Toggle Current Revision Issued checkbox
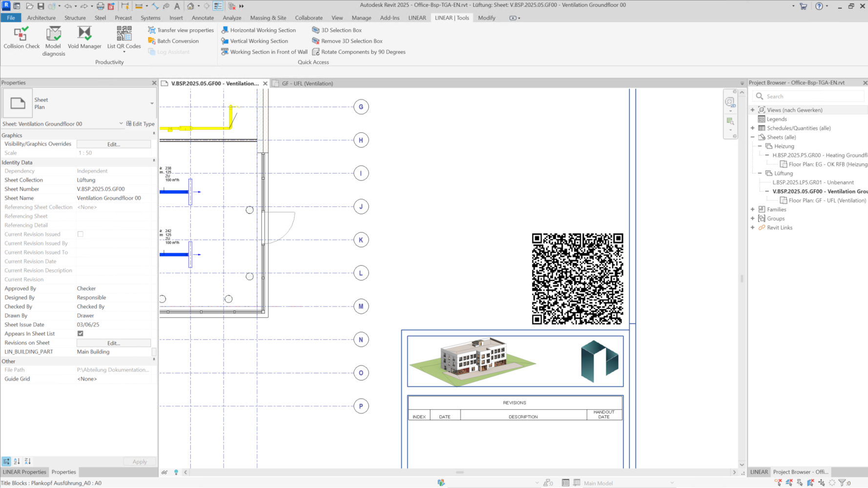868x488 pixels. [81, 234]
